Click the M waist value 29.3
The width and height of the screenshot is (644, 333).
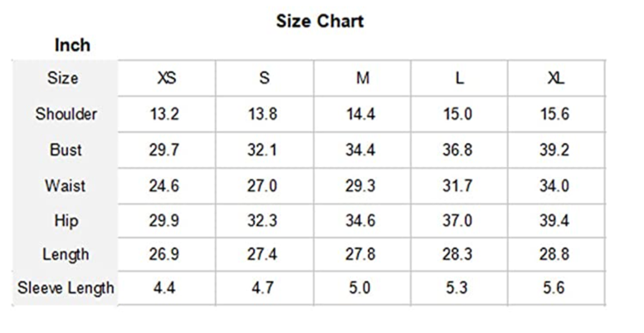(360, 185)
